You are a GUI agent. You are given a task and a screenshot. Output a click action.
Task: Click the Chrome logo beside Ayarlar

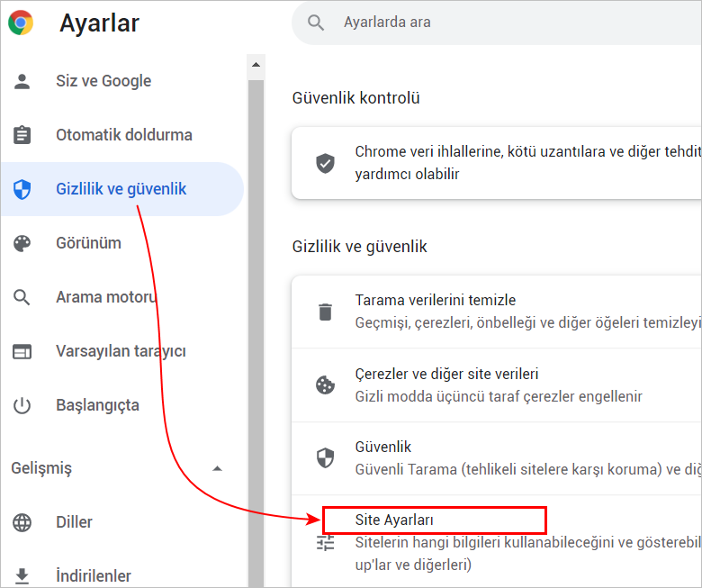tap(21, 23)
